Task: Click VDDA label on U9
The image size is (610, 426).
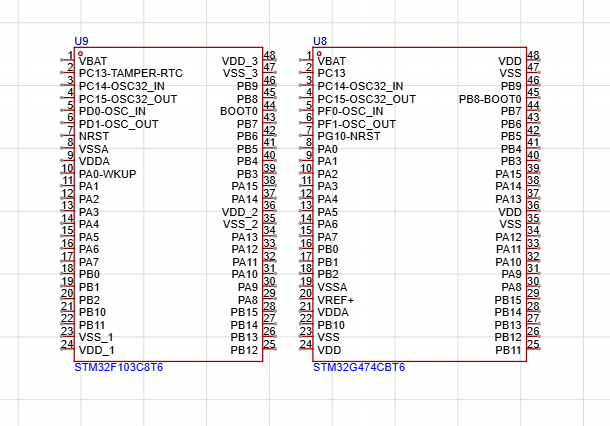Action: pyautogui.click(x=94, y=161)
